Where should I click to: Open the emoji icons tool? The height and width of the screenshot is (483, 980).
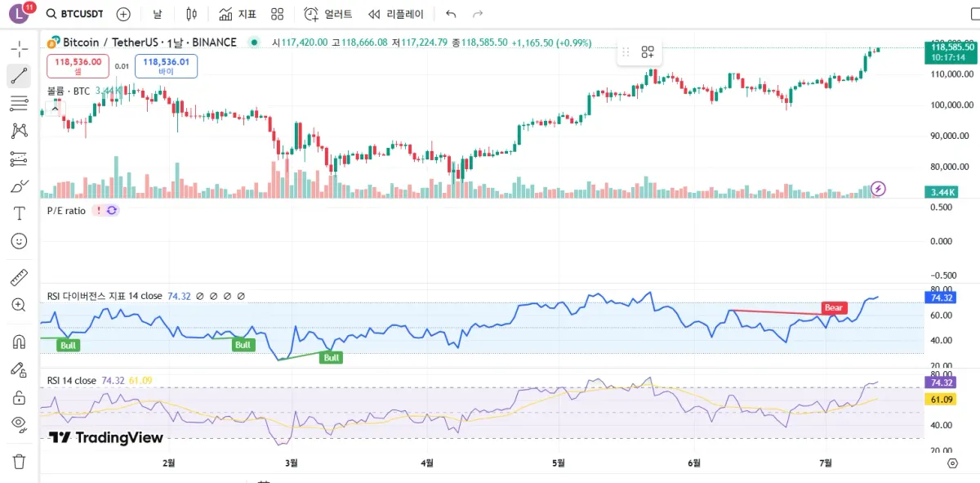19,241
